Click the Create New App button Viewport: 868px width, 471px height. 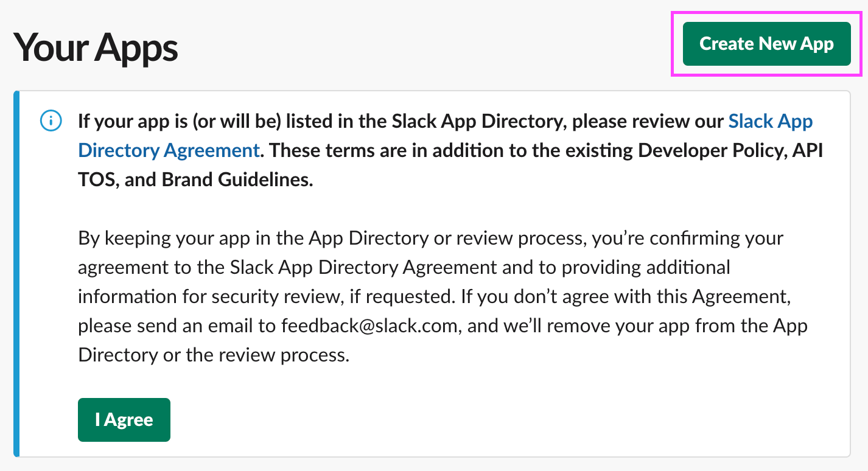(766, 44)
